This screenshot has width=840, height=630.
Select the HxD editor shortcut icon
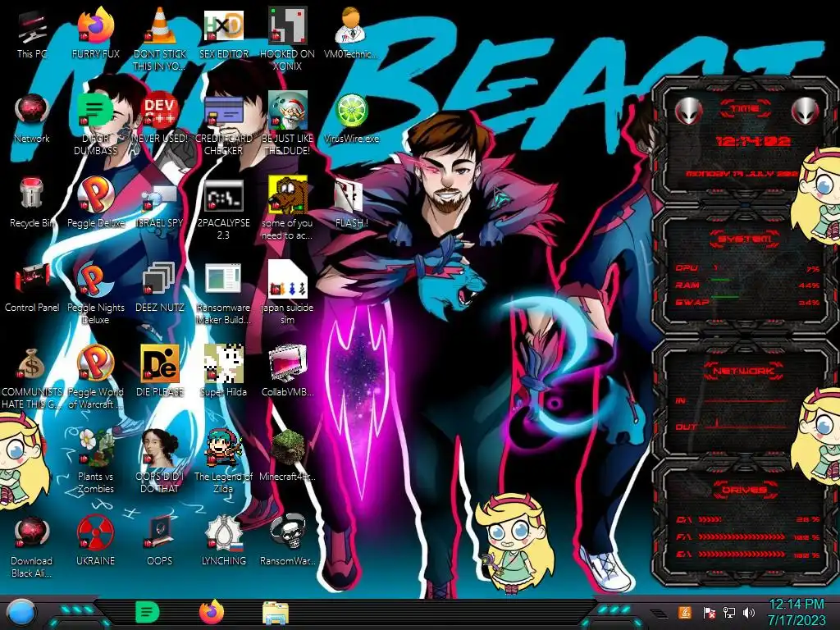(x=223, y=25)
